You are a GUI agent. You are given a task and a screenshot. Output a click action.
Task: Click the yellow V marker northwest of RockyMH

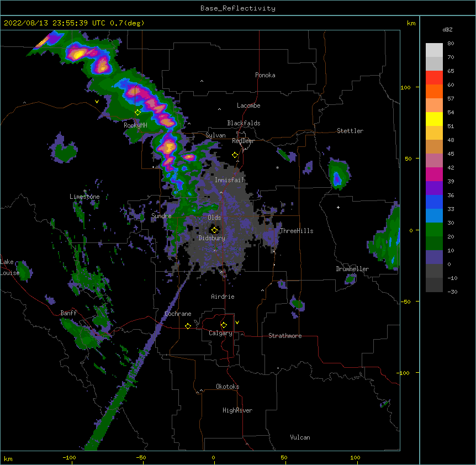pos(97,102)
